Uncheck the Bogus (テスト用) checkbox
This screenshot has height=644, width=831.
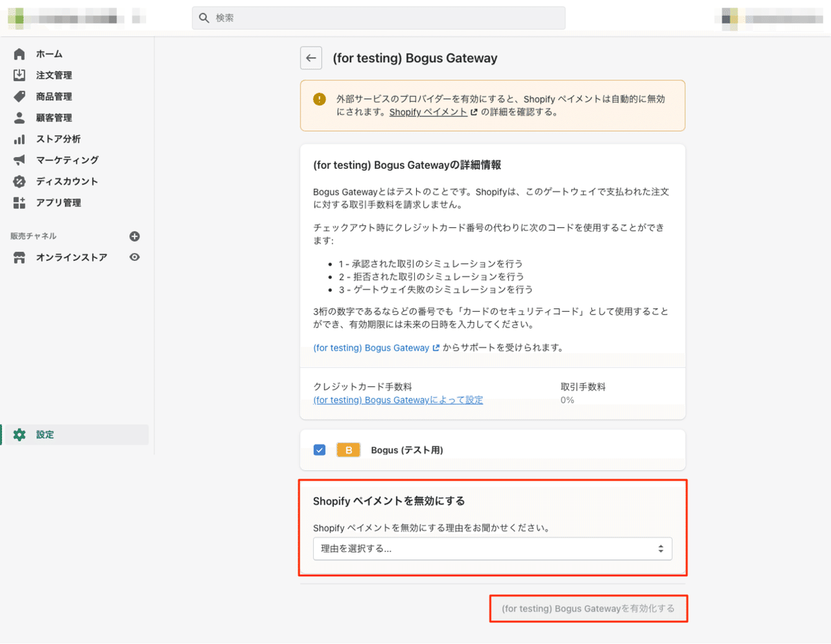[319, 450]
